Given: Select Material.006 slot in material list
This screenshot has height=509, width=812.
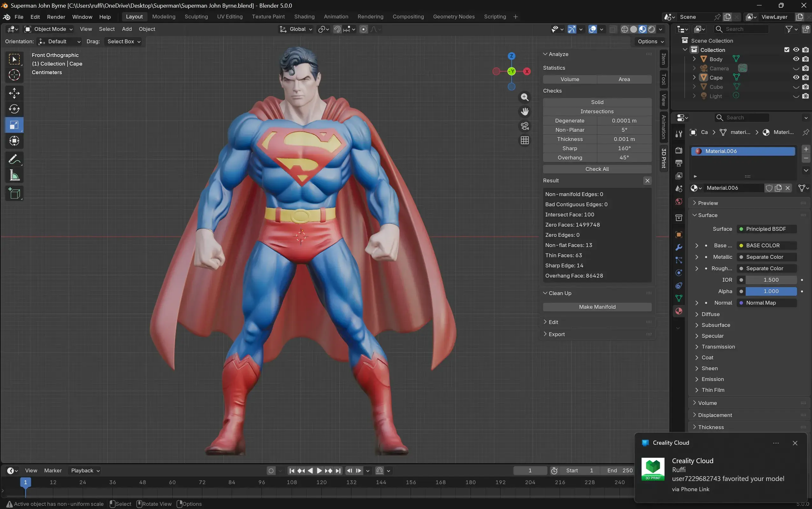Looking at the screenshot, I should pos(743,151).
